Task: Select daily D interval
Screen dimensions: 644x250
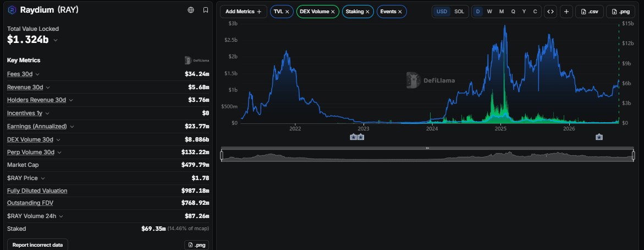Action: [x=478, y=12]
